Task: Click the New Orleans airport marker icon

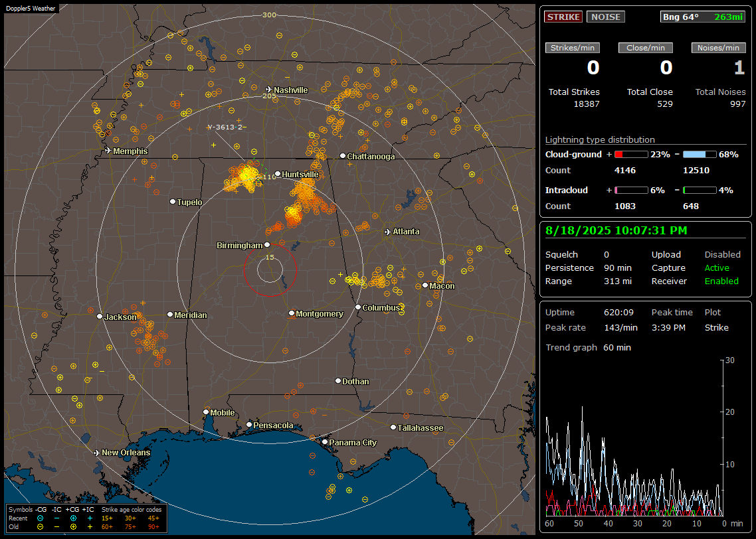Action: click(97, 453)
